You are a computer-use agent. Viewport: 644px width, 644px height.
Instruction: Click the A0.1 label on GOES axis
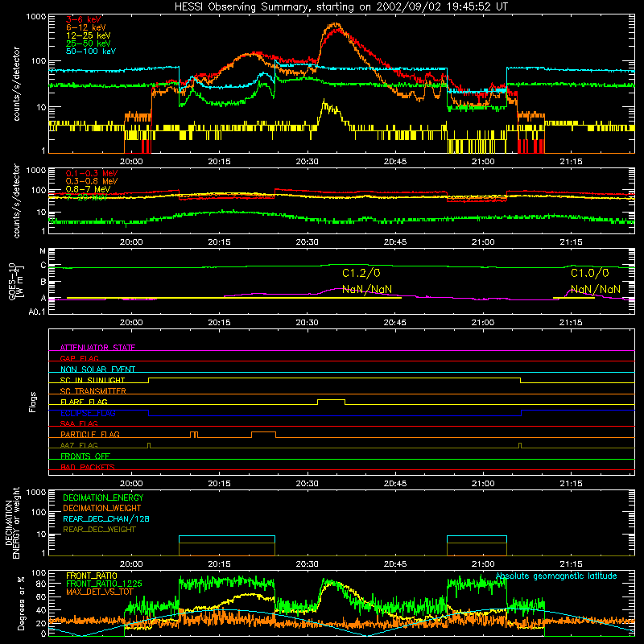point(37,312)
